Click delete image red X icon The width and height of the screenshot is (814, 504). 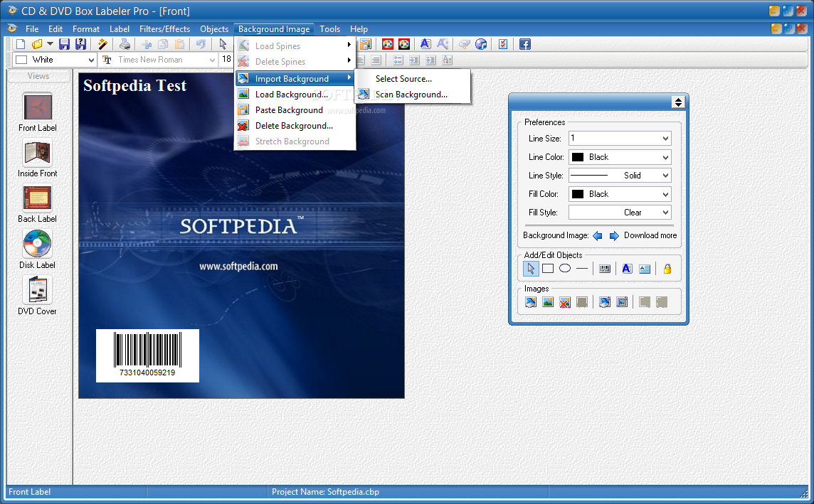pyautogui.click(x=565, y=302)
